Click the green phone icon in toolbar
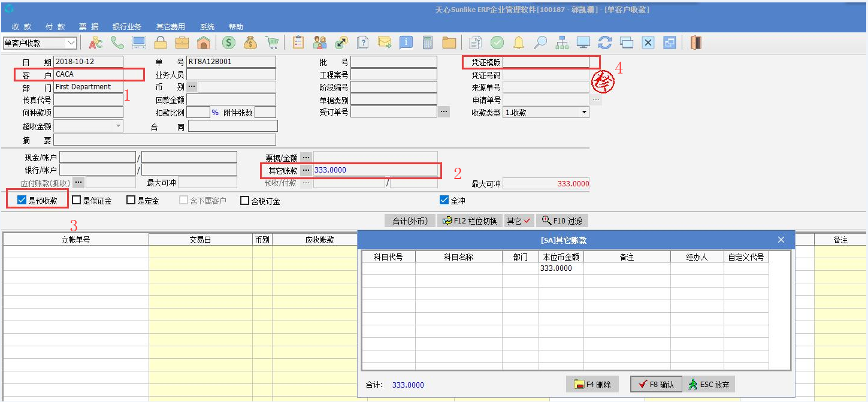Viewport: 868px width, 402px height. point(117,43)
